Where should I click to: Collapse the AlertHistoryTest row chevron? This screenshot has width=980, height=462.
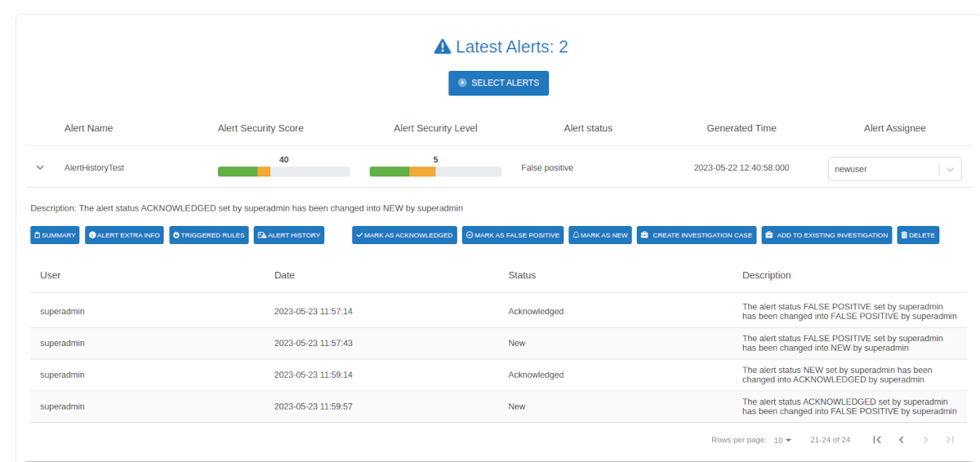coord(40,167)
